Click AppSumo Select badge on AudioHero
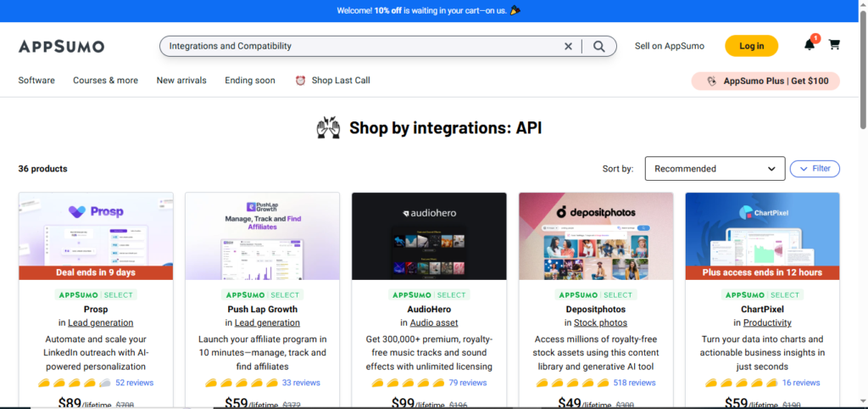Screen dimensions: 868x409 click(429, 294)
